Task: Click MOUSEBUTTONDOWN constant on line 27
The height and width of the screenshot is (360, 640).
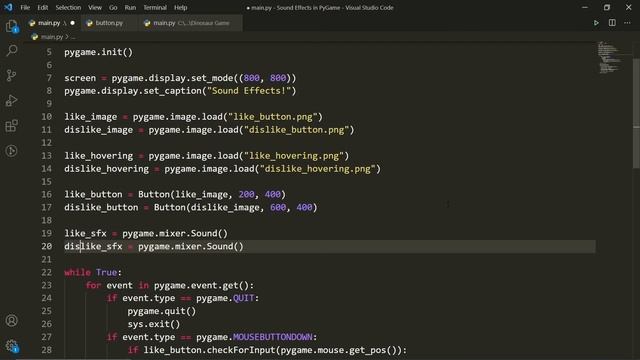Action: (x=273, y=337)
